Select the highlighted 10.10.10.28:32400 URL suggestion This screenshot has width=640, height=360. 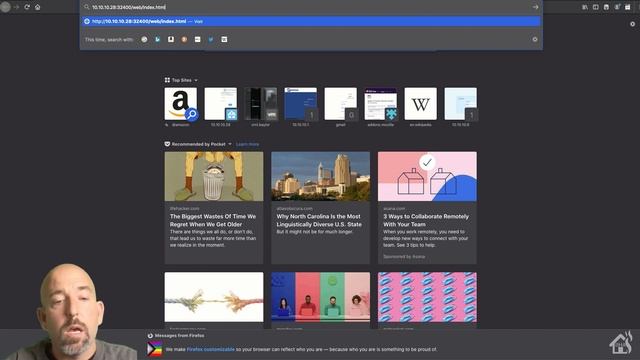[311, 21]
